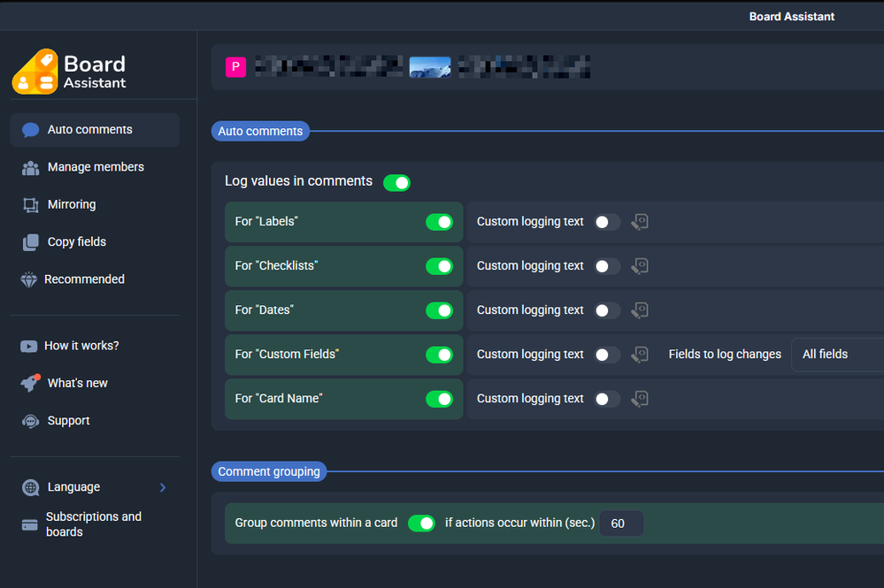Disable logging for "Dates"
Image resolution: width=884 pixels, height=588 pixels.
pyautogui.click(x=439, y=310)
